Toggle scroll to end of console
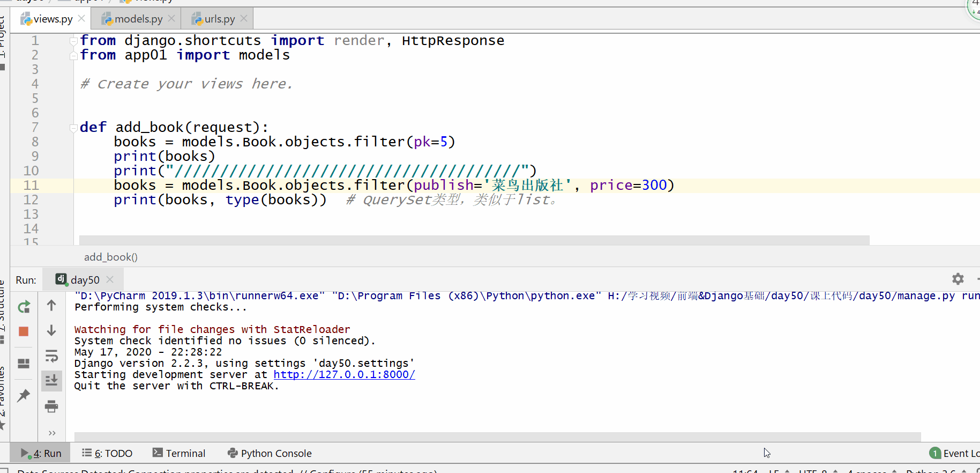The image size is (980, 473). coord(51,381)
